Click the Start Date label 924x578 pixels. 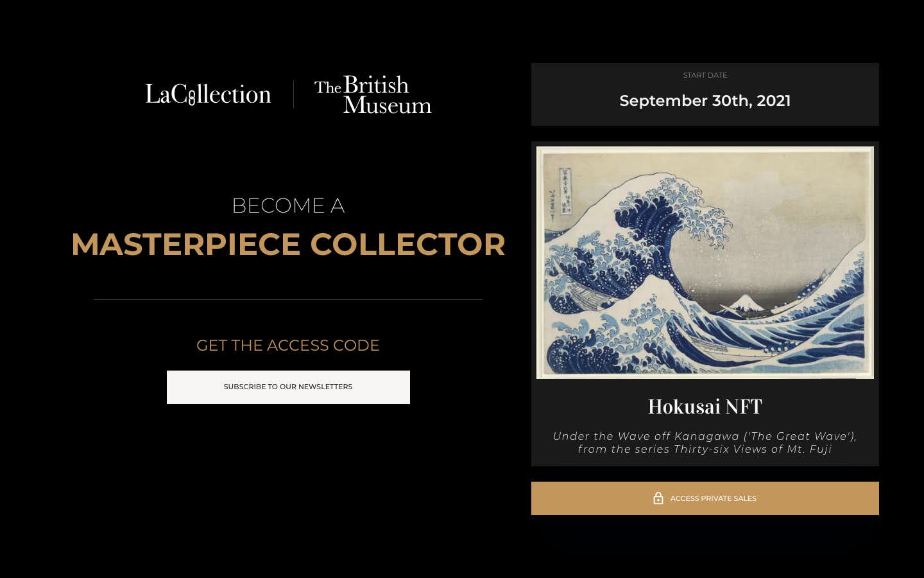[x=705, y=75]
